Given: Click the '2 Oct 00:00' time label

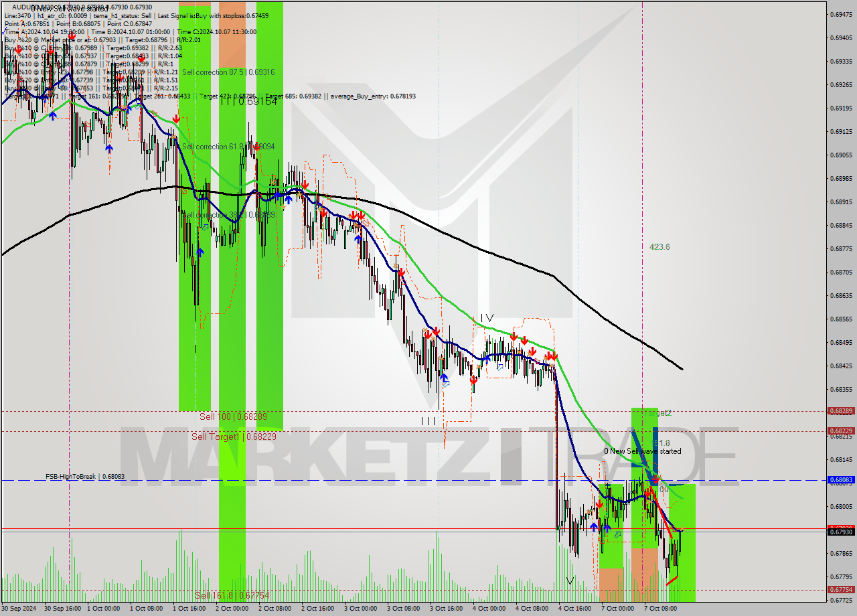Looking at the screenshot, I should (232, 609).
